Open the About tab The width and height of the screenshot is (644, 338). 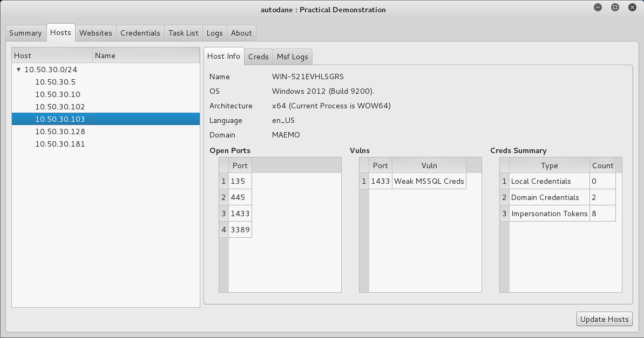coord(241,33)
